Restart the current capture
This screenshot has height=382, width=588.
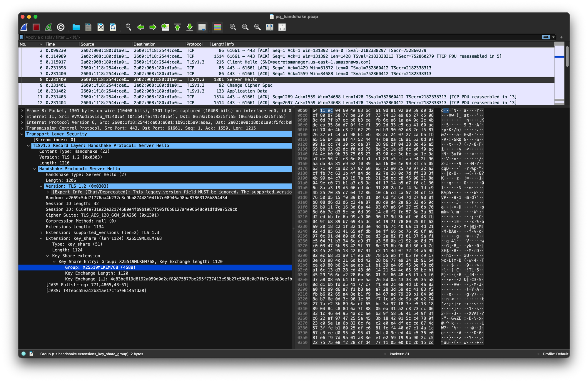[x=48, y=27]
